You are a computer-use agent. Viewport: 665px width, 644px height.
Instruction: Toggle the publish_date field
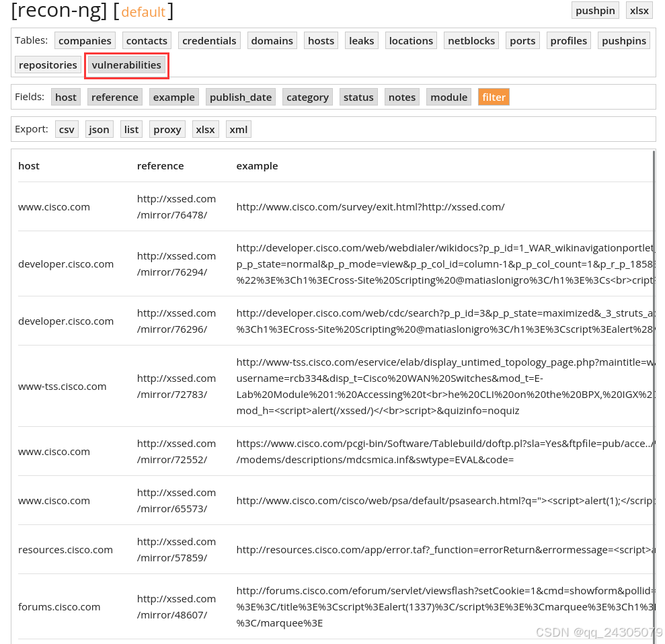pos(241,97)
